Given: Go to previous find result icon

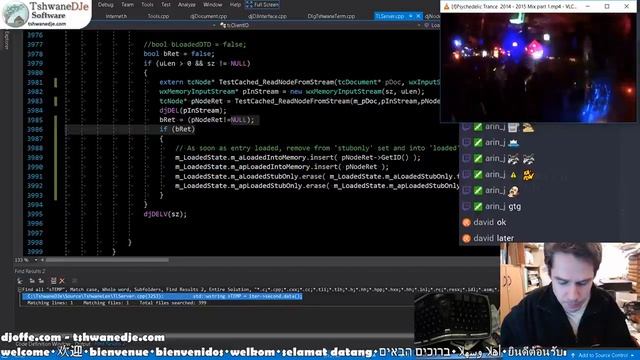Looking at the screenshot, I should point(32,281).
